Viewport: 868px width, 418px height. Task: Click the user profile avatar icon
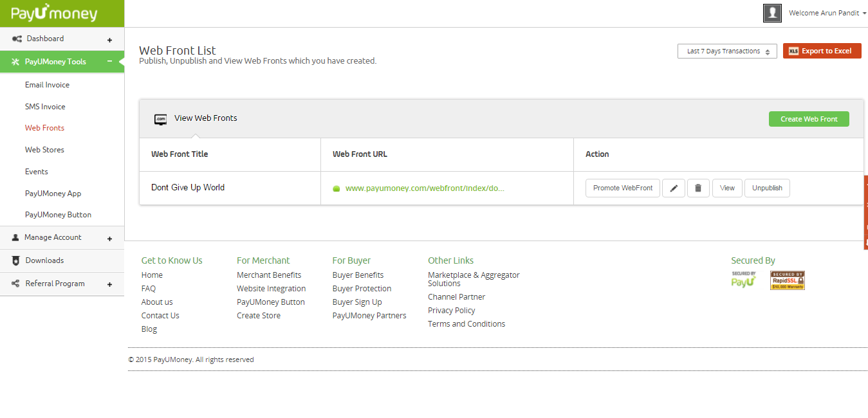click(x=772, y=13)
